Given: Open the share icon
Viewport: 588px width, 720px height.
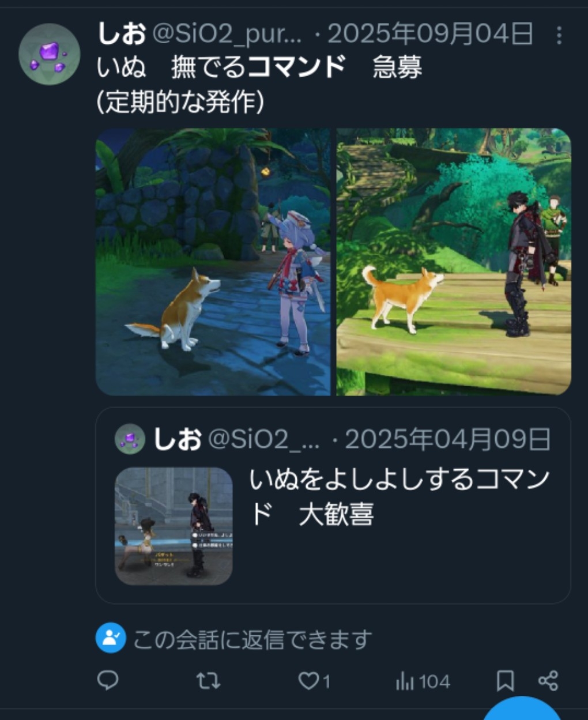Looking at the screenshot, I should point(548,681).
